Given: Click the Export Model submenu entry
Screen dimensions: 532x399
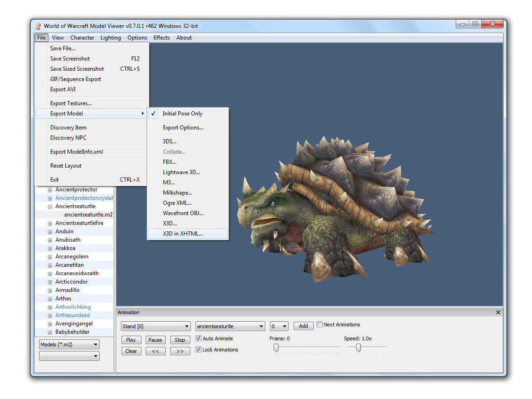Looking at the screenshot, I should [x=92, y=114].
